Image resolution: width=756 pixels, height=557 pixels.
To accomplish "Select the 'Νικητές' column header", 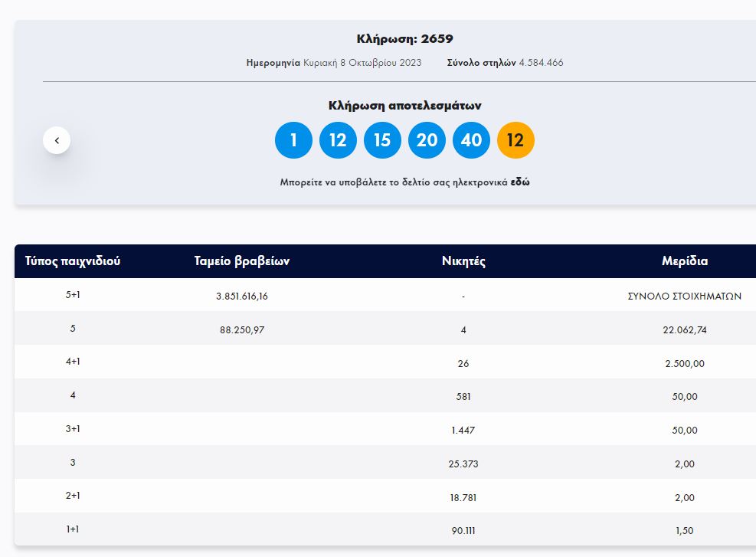I will point(463,261).
